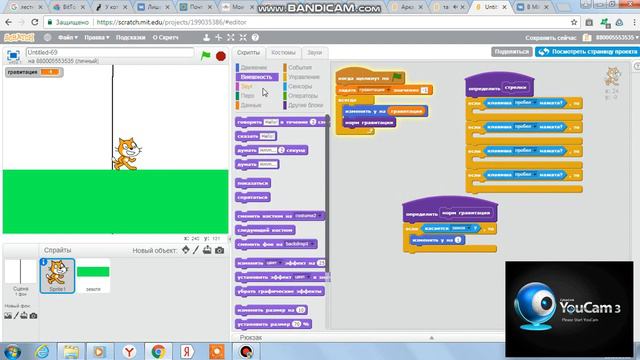Select the Shrink sprite tool in the top bar

click(243, 38)
